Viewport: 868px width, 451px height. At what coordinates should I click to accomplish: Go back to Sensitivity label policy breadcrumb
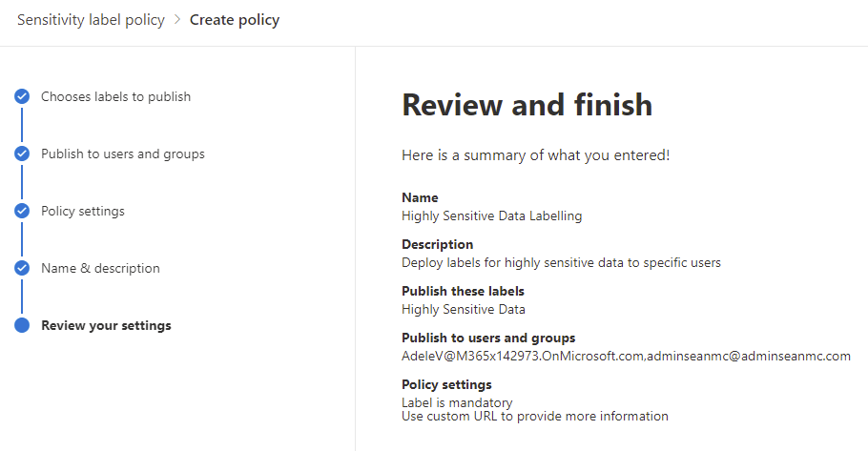click(91, 20)
